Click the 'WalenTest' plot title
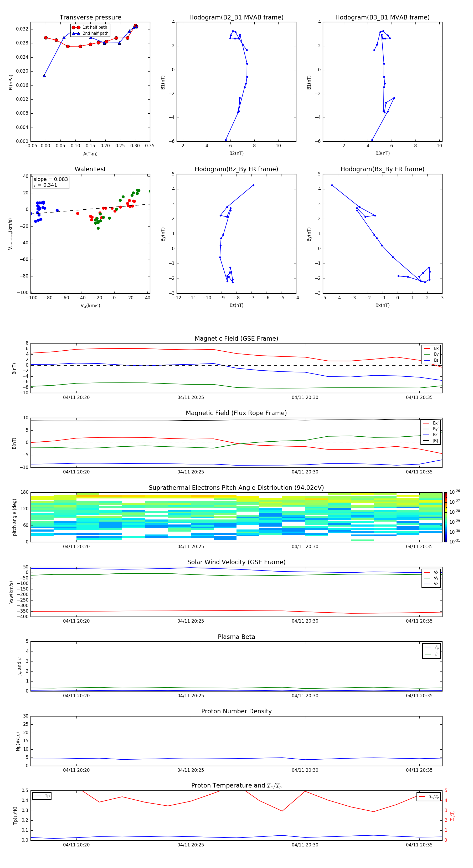The width and height of the screenshot is (473, 868). pyautogui.click(x=90, y=169)
